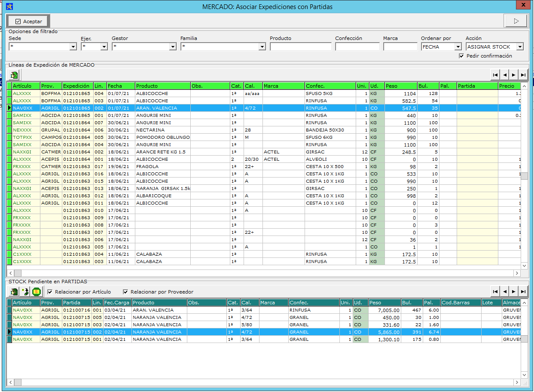Toggle Relacionar por Proveedor checkbox
534x392 pixels.
point(125,292)
